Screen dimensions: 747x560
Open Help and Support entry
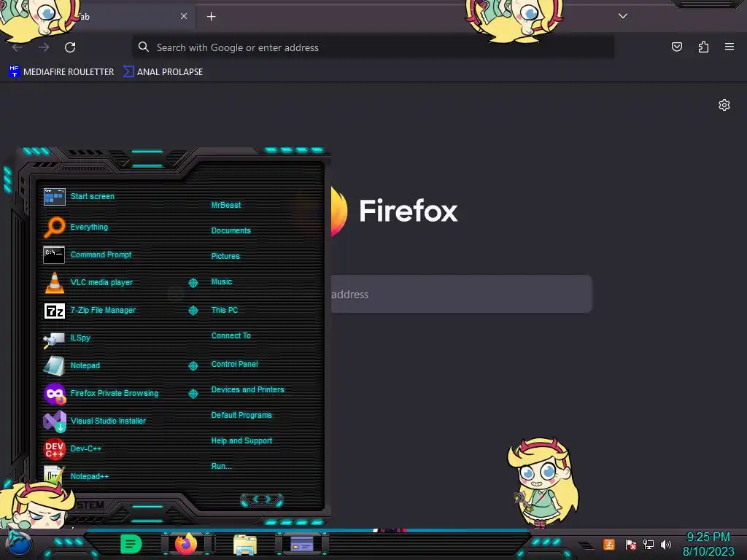241,441
